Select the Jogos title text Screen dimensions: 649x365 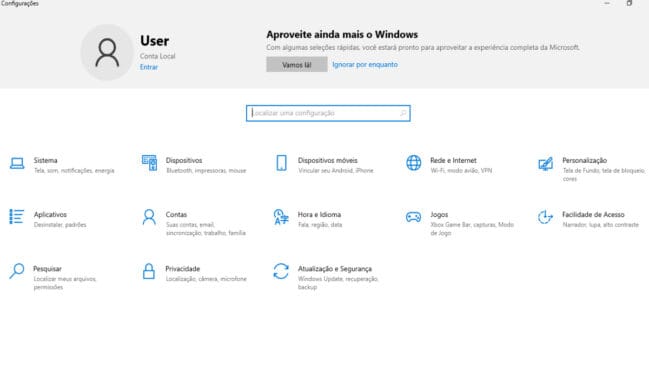439,214
